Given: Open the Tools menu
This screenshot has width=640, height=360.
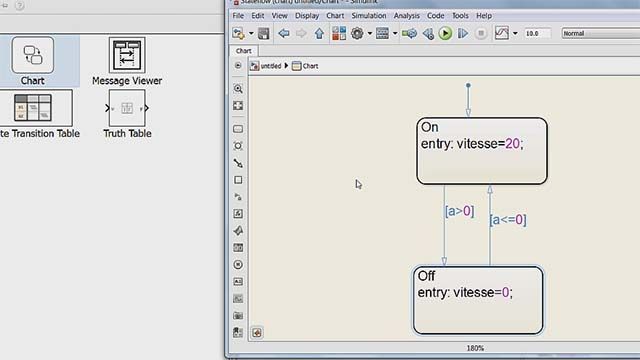Looking at the screenshot, I should point(460,16).
